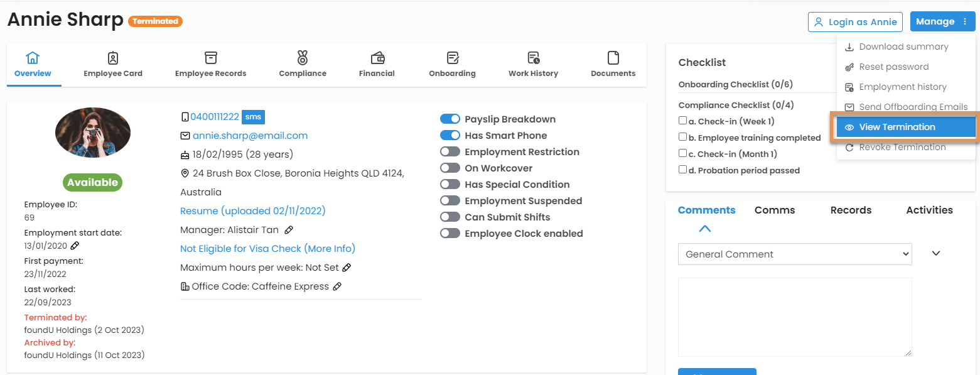Toggle Payslip Breakdown switch off

[450, 119]
